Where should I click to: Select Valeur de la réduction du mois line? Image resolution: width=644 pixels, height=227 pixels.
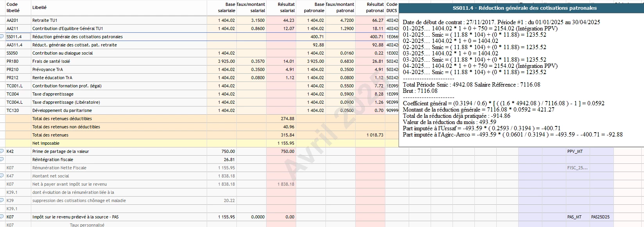coord(450,122)
